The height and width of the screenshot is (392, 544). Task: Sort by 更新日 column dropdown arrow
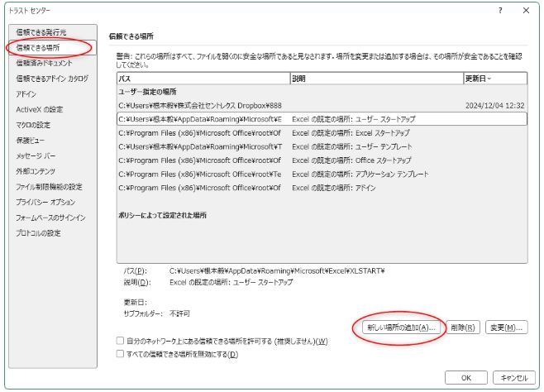pyautogui.click(x=489, y=79)
